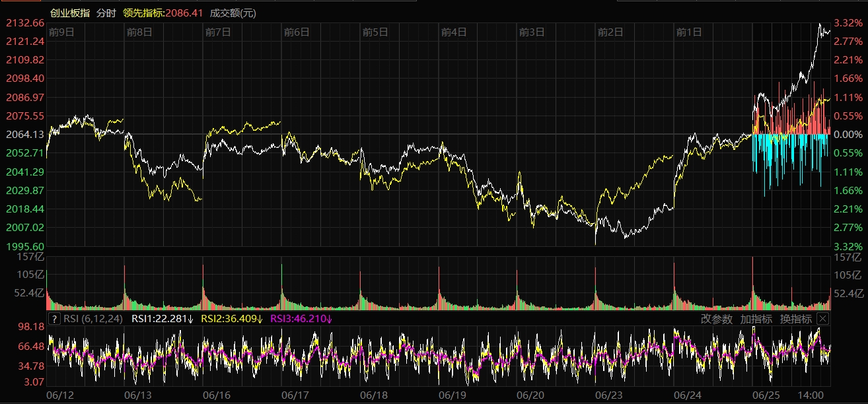Open the RSI indicator help question-mark icon
The image size is (868, 404).
(55, 319)
